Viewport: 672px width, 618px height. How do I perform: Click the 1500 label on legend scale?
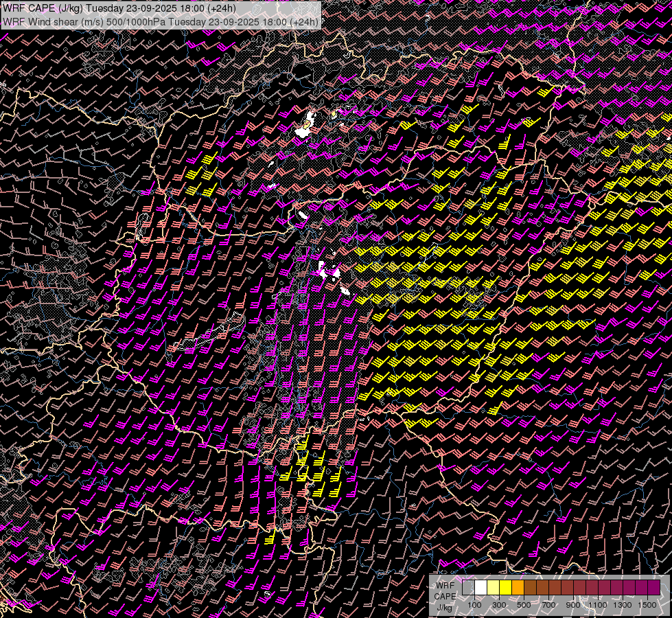point(647,605)
